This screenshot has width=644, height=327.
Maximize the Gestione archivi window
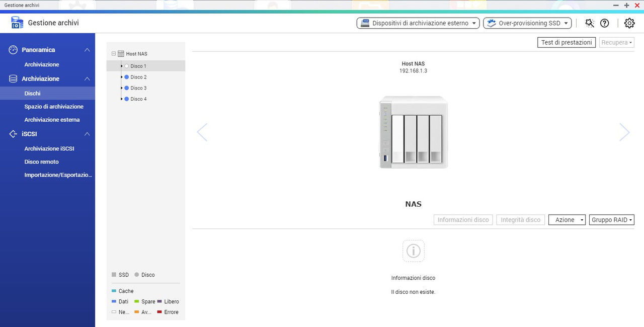(626, 5)
